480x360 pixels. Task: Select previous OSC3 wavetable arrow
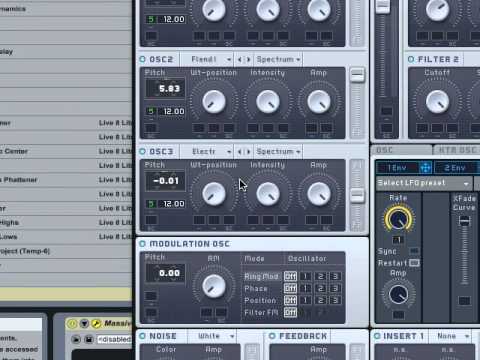point(240,152)
